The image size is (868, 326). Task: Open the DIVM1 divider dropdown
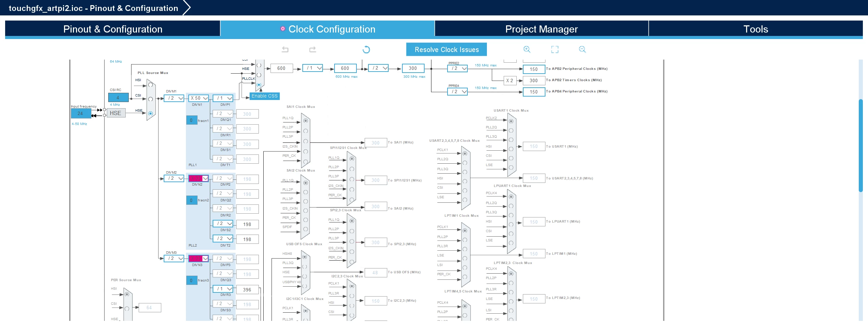tap(174, 98)
